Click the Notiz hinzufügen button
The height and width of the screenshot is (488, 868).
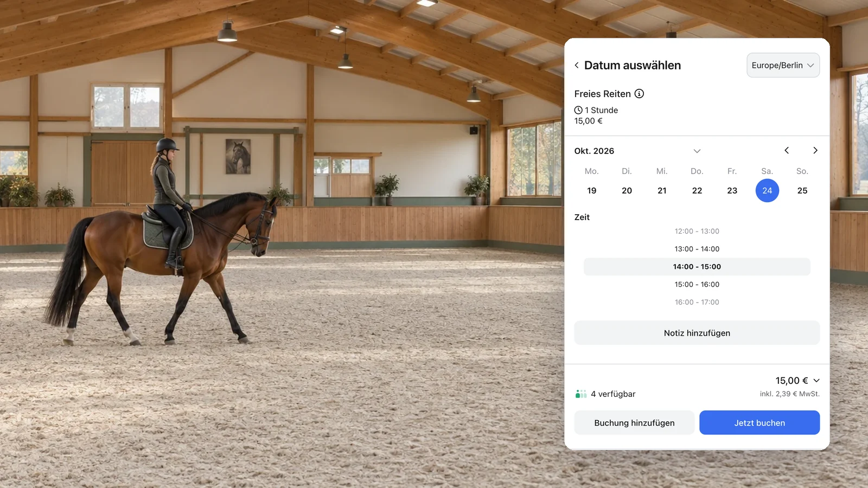(697, 333)
